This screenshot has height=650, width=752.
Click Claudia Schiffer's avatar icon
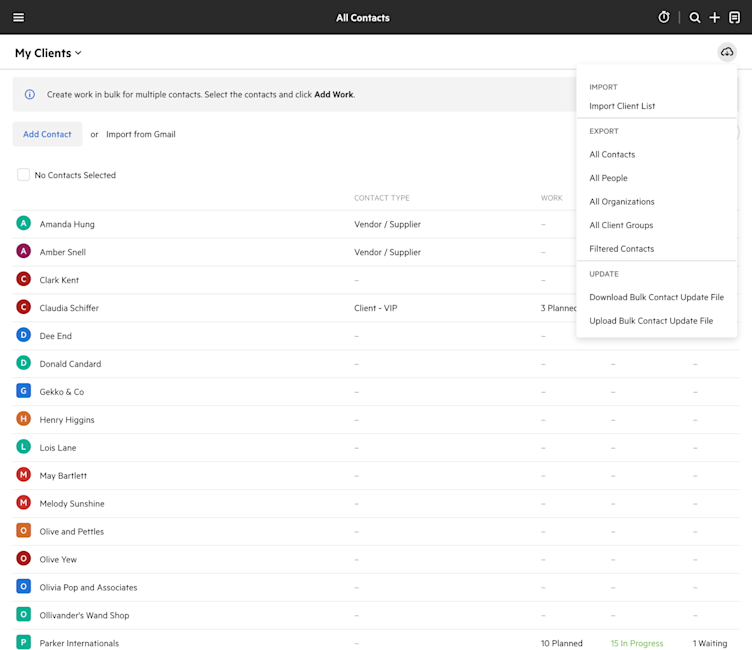point(24,307)
